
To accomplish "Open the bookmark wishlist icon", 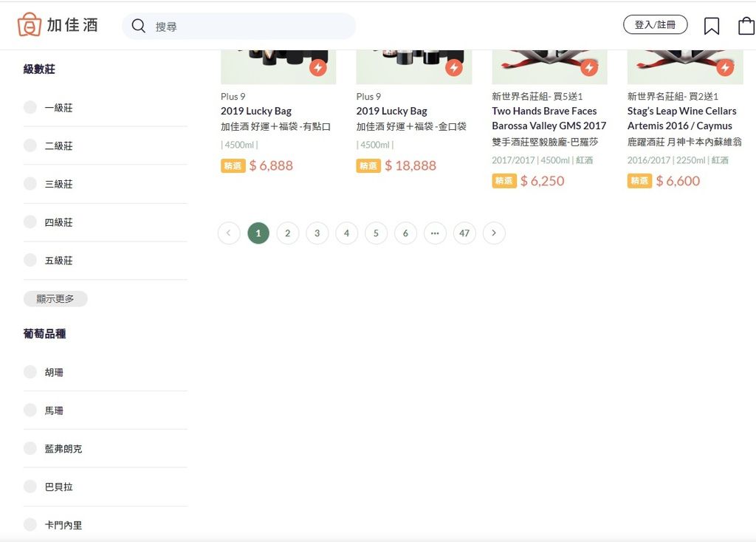I will point(712,26).
